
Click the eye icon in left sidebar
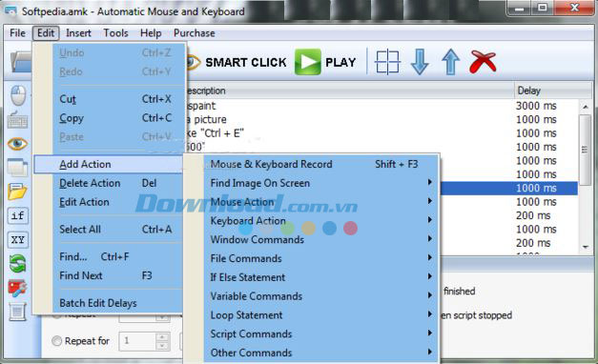point(17,144)
